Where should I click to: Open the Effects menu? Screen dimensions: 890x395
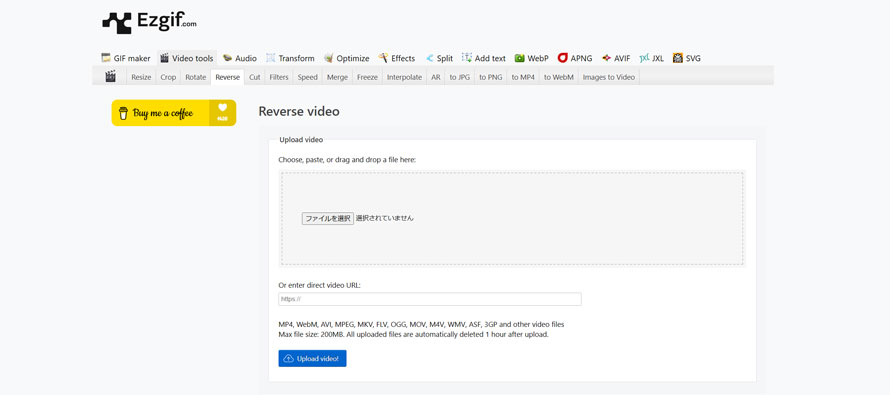(397, 58)
